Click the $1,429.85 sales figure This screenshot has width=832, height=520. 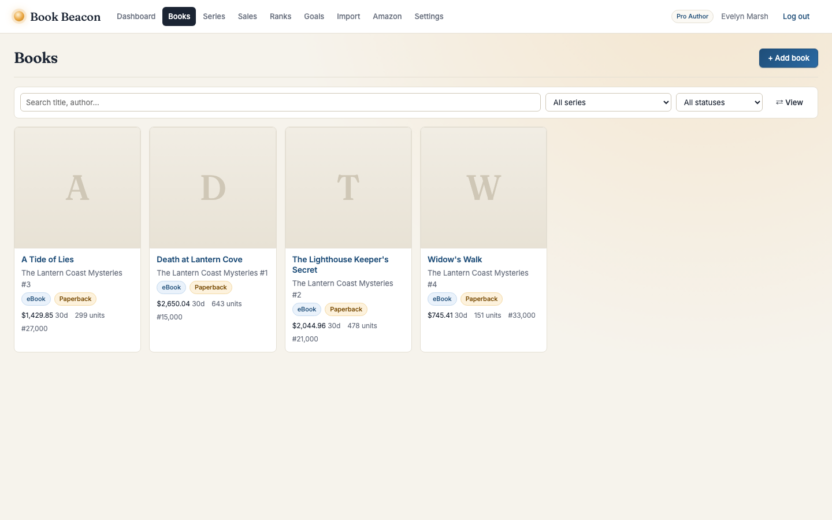[37, 315]
